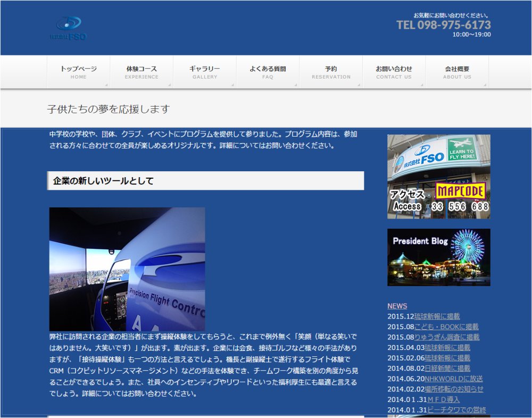Navigate to トップページ HOME

(78, 72)
